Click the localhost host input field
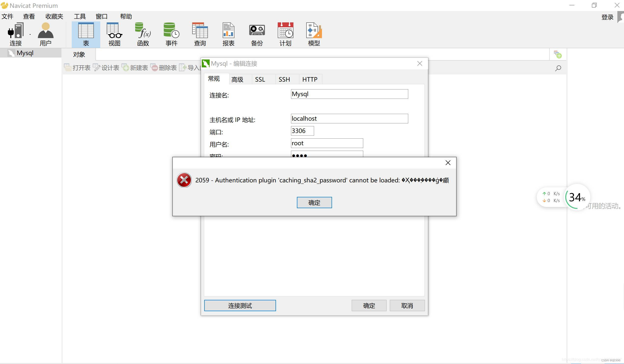The width and height of the screenshot is (624, 364). [349, 119]
